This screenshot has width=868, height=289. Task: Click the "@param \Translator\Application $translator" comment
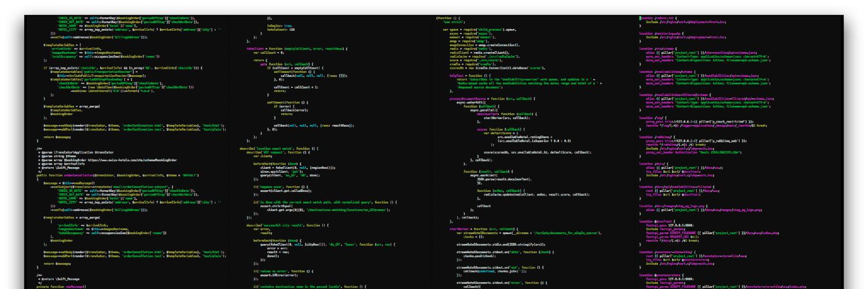coord(76,153)
